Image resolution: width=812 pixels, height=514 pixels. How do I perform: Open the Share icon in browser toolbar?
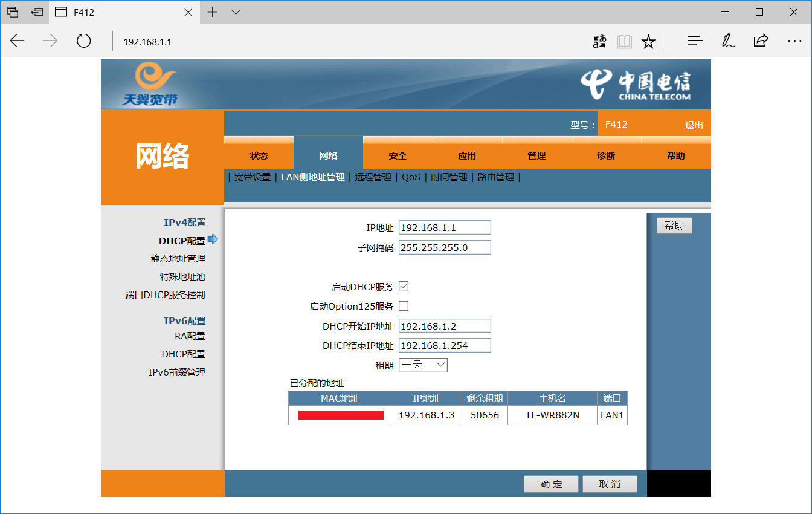pyautogui.click(x=761, y=41)
